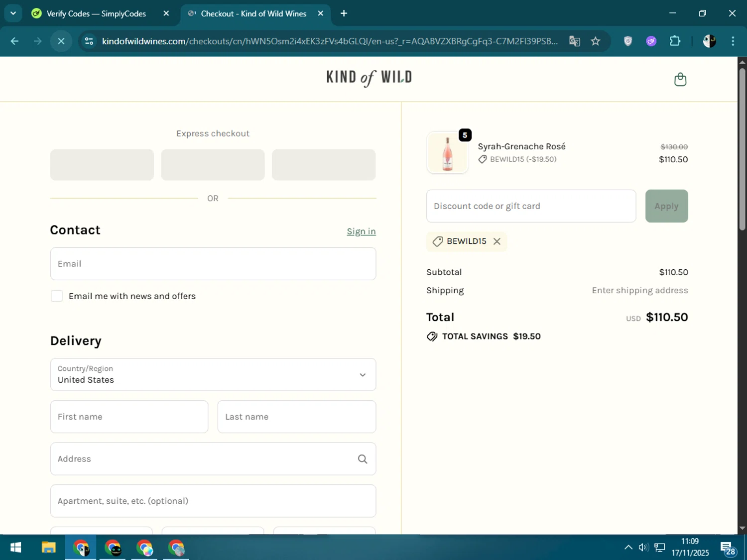Open the Extensions puzzle piece menu

click(x=675, y=41)
